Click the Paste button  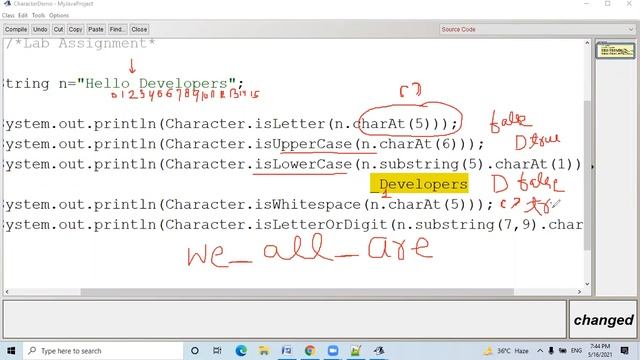[96, 29]
